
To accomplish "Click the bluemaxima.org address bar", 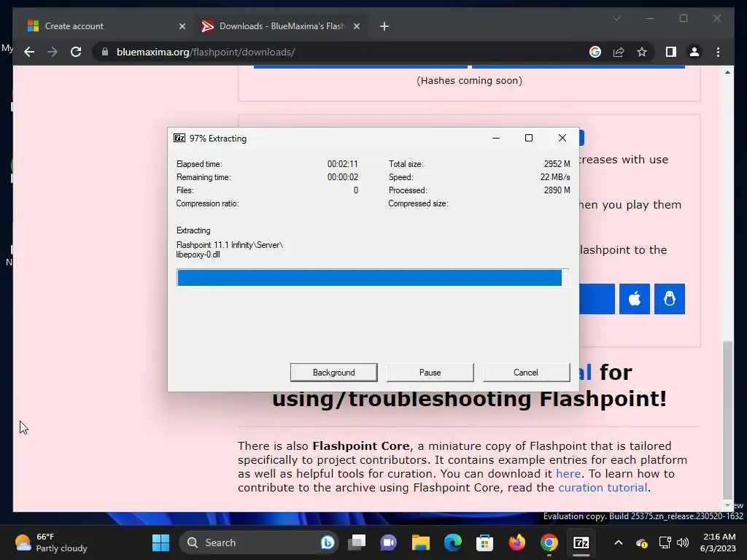I will click(343, 52).
